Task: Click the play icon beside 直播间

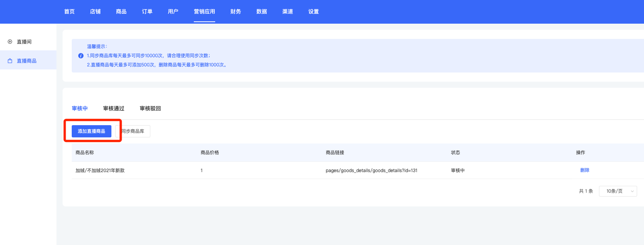Action: [10, 42]
